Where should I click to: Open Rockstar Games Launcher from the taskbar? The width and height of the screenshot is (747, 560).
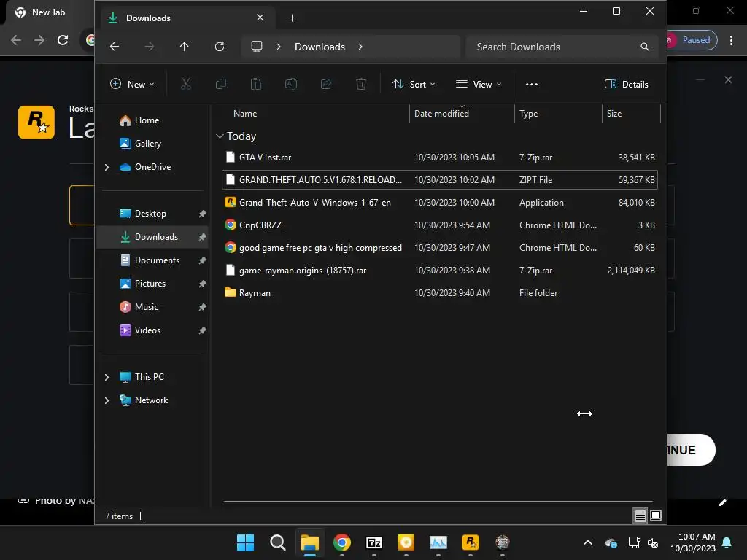click(471, 542)
